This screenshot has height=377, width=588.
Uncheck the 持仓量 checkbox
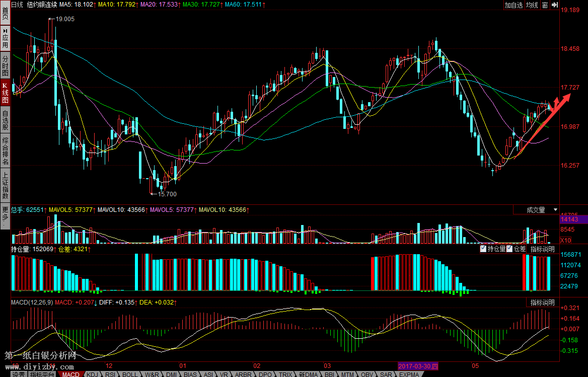coord(484,249)
